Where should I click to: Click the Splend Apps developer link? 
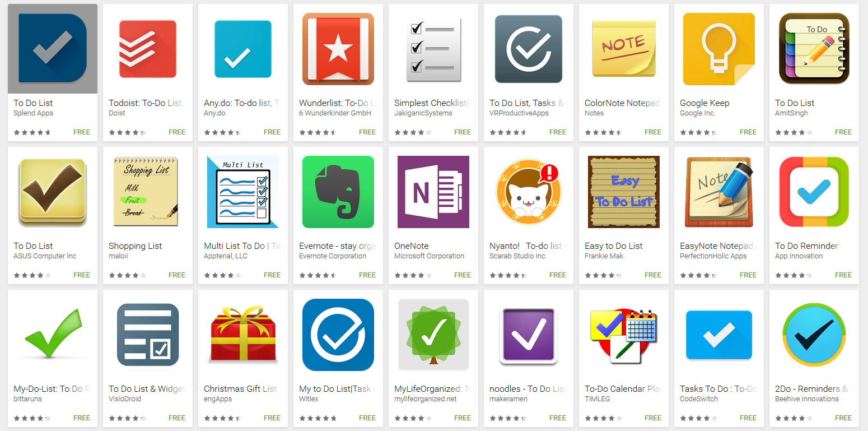click(34, 113)
